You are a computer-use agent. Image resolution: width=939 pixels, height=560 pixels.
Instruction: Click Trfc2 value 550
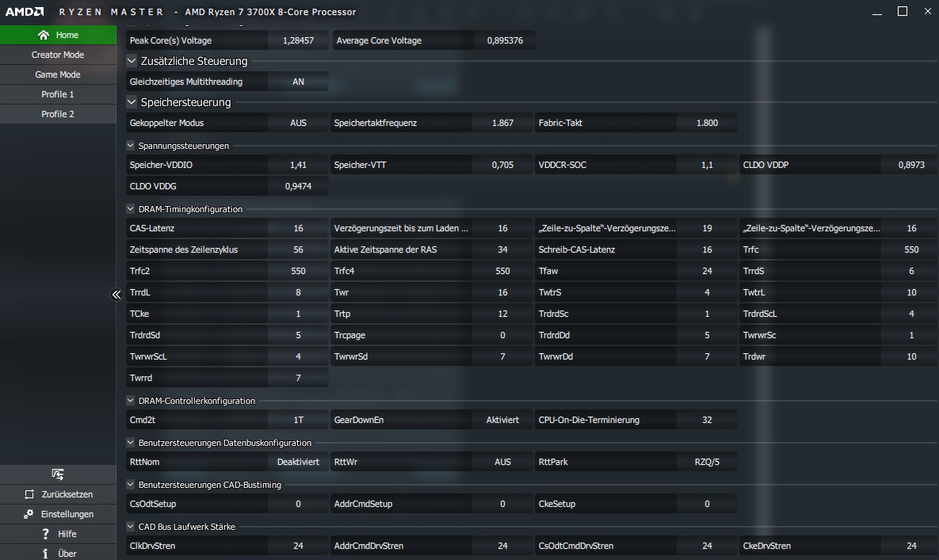[298, 271]
